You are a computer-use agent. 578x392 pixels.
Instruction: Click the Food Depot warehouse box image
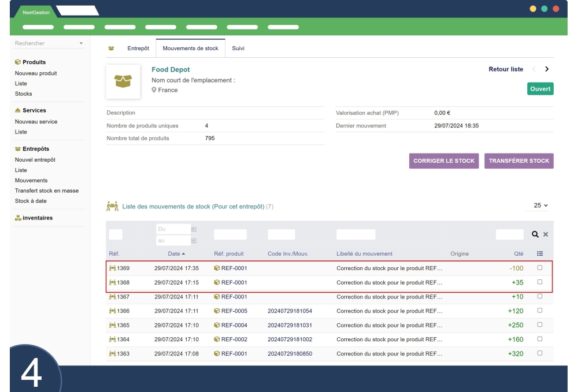[123, 82]
